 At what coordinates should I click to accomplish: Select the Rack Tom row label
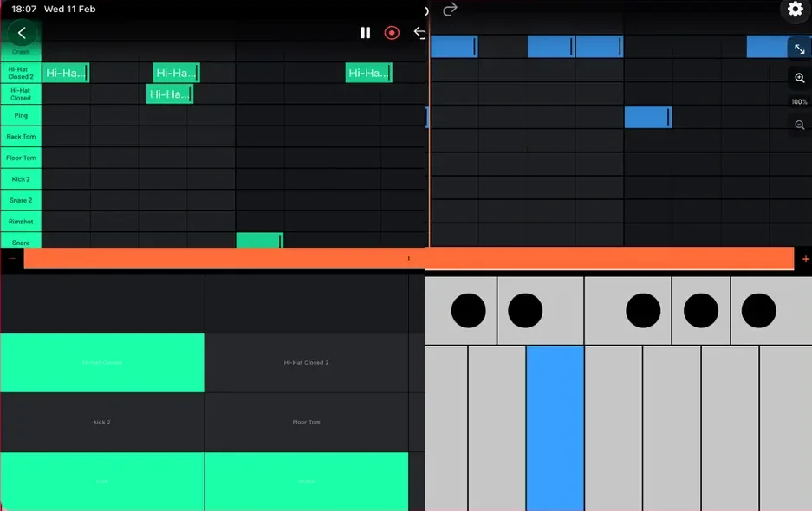point(21,137)
